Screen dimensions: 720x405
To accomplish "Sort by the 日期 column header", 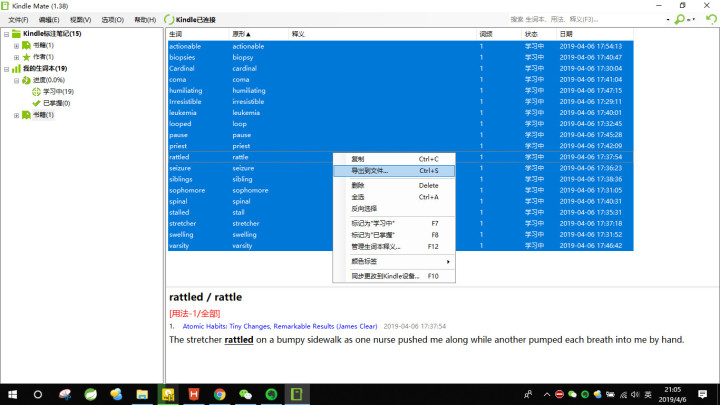I will pos(595,34).
